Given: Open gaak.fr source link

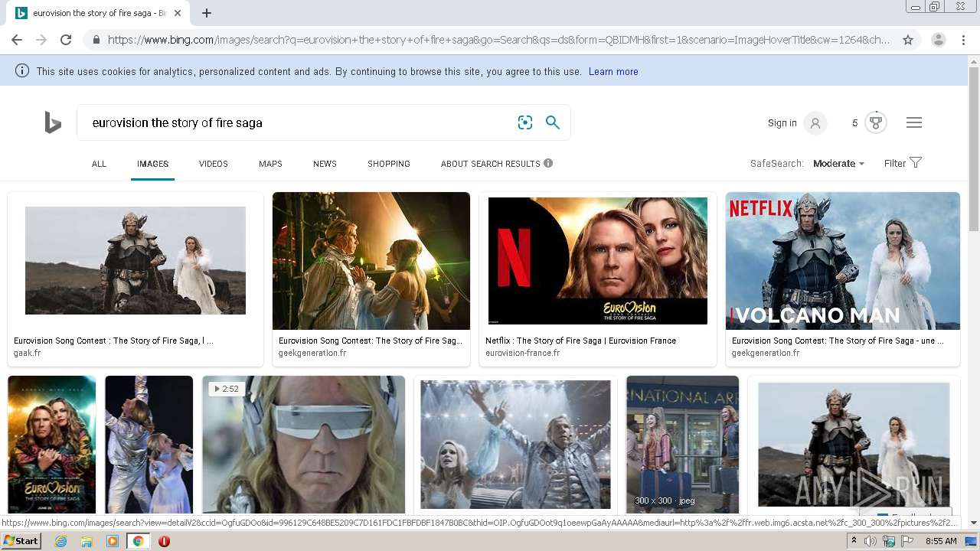Looking at the screenshot, I should (x=28, y=353).
